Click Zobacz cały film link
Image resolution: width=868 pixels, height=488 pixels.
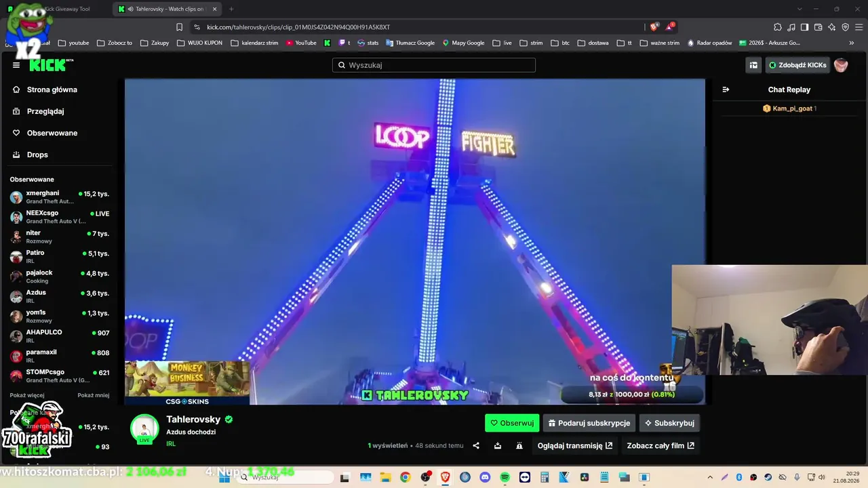660,445
